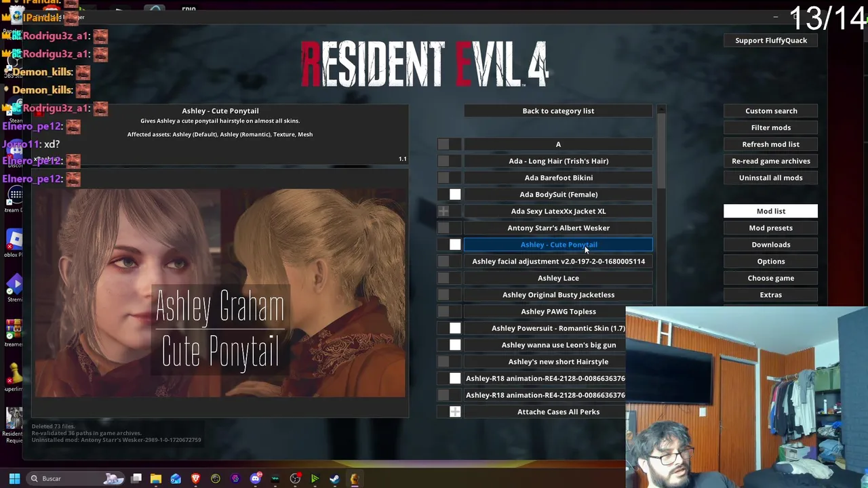The width and height of the screenshot is (868, 488).
Task: Select Ada - Long Hair (Trish's Hair) entry
Action: 558,161
